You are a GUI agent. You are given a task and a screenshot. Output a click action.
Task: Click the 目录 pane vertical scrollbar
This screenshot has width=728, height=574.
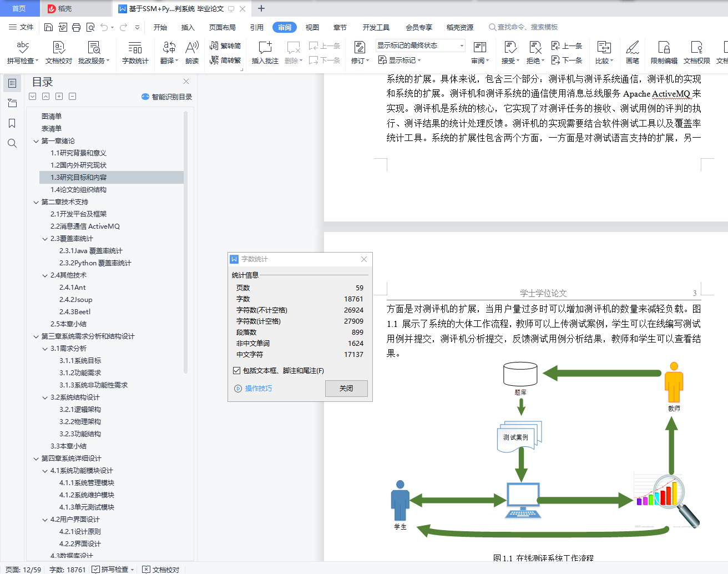pyautogui.click(x=185, y=241)
